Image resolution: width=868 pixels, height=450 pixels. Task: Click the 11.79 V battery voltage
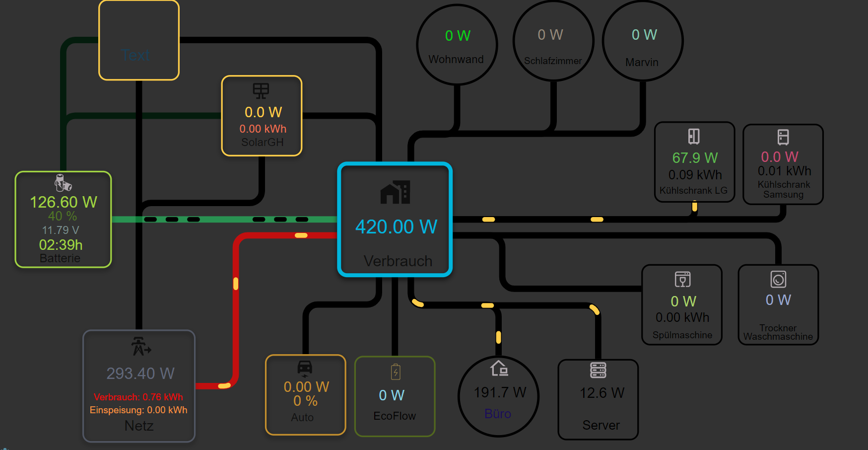pyautogui.click(x=61, y=230)
